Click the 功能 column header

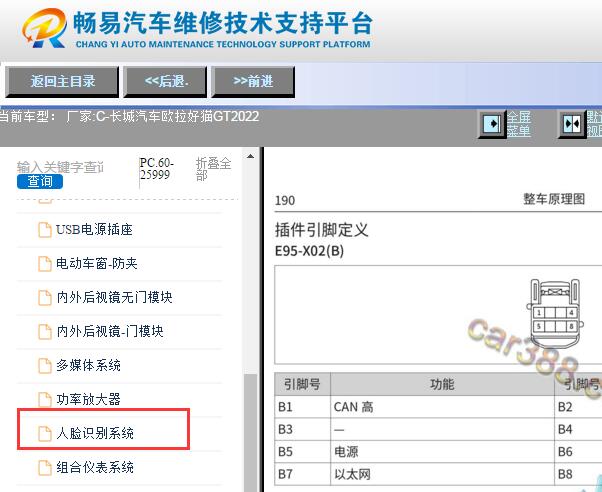click(442, 384)
